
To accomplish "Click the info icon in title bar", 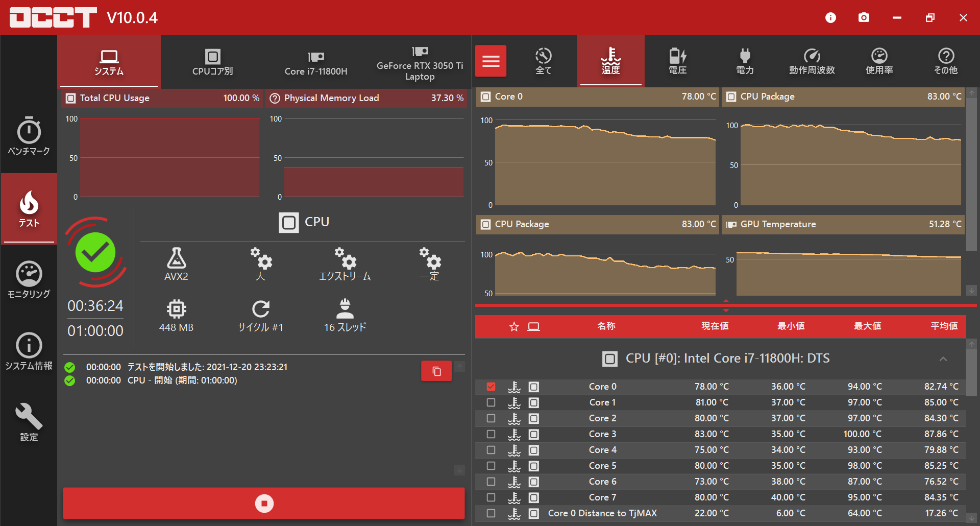I will pyautogui.click(x=830, y=18).
